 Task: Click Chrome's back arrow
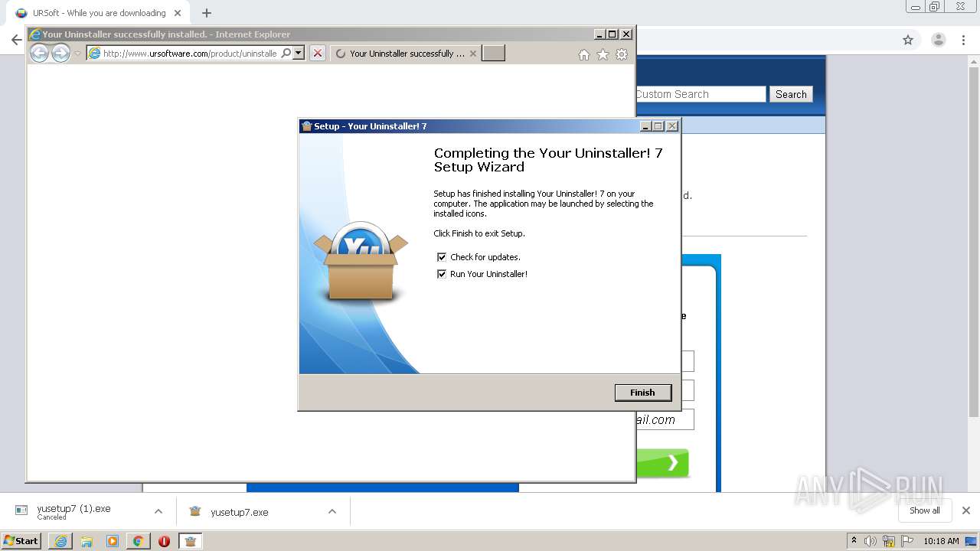[16, 40]
